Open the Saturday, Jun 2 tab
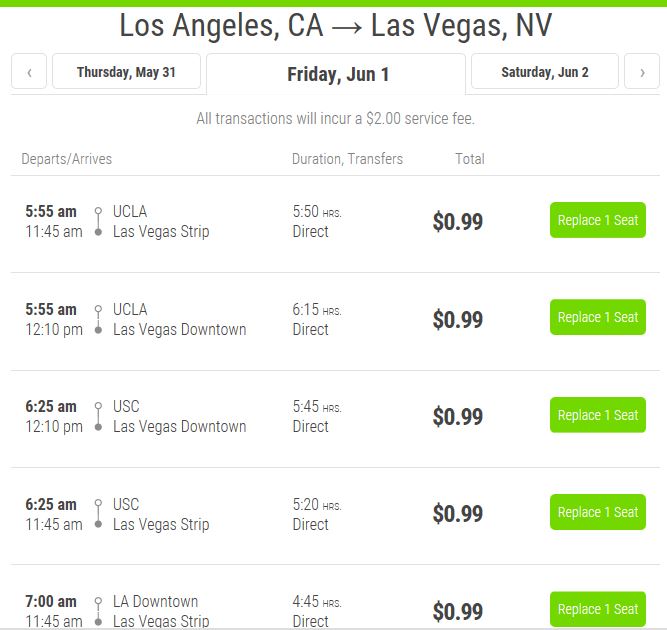Image resolution: width=667 pixels, height=630 pixels. 544,72
